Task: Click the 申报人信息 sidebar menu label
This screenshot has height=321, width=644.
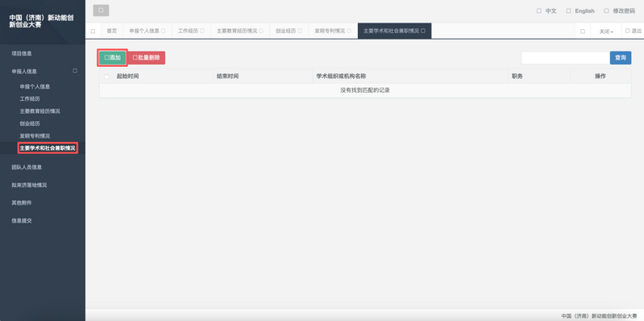Action: [24, 71]
